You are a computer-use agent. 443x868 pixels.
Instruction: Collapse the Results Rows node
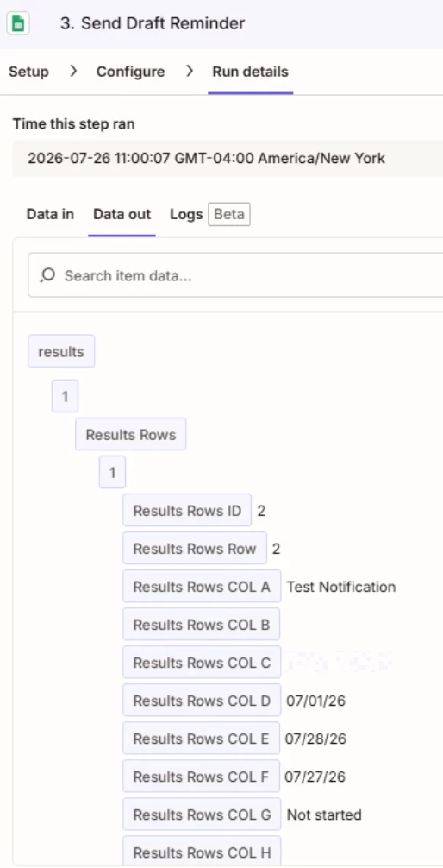[130, 435]
